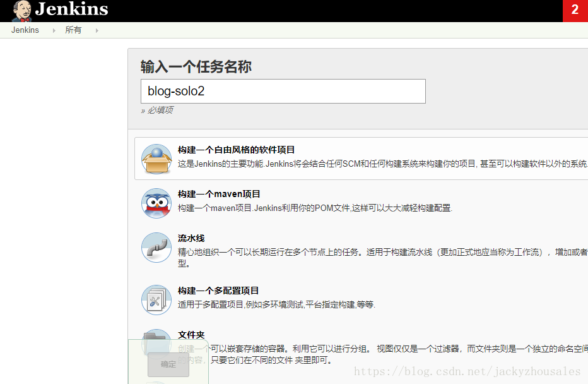
Task: Focus the task name field containing blog-solo2
Action: tap(283, 91)
